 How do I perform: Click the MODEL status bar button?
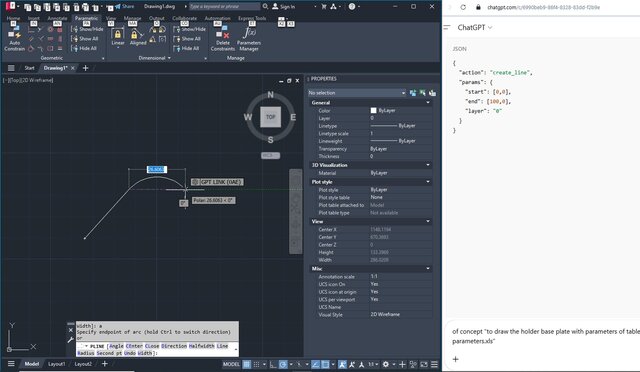point(231,364)
